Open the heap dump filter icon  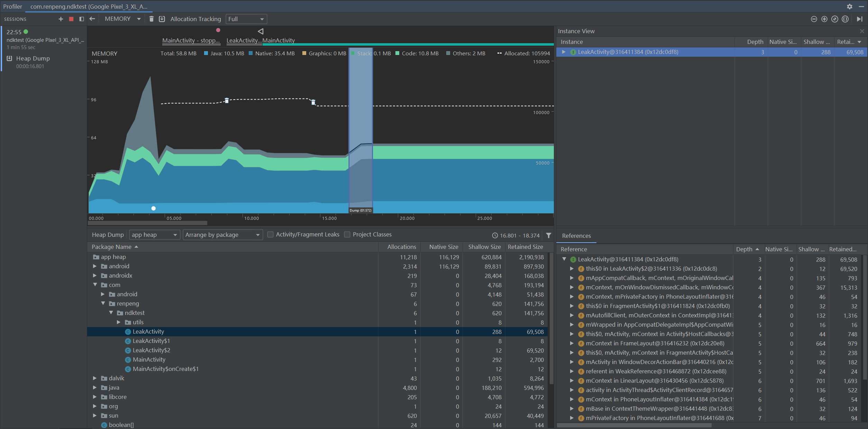(x=548, y=235)
